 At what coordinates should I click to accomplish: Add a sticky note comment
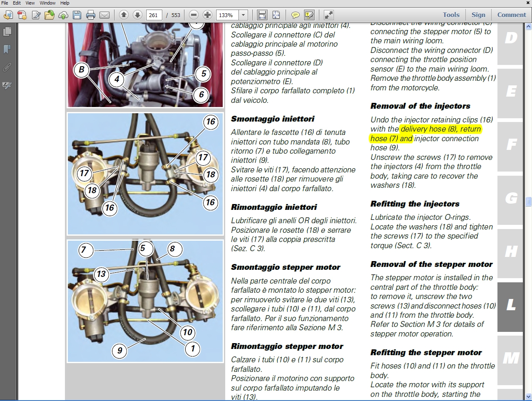click(x=295, y=15)
